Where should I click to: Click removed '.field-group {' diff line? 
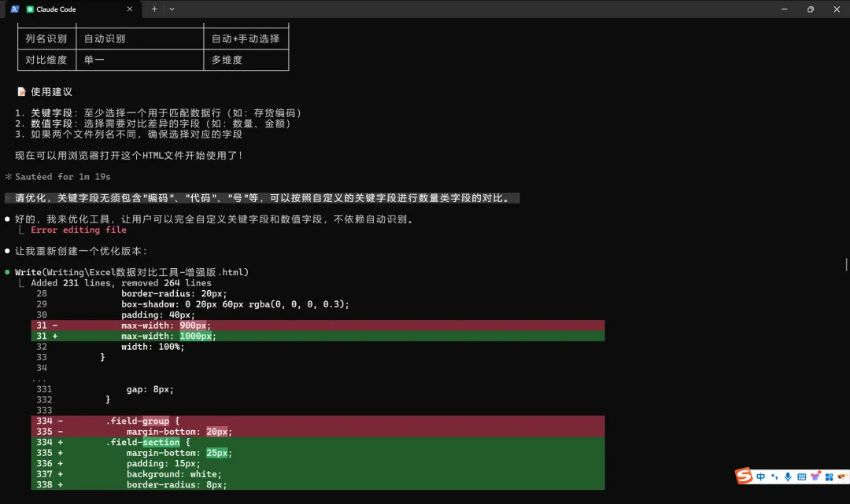318,421
